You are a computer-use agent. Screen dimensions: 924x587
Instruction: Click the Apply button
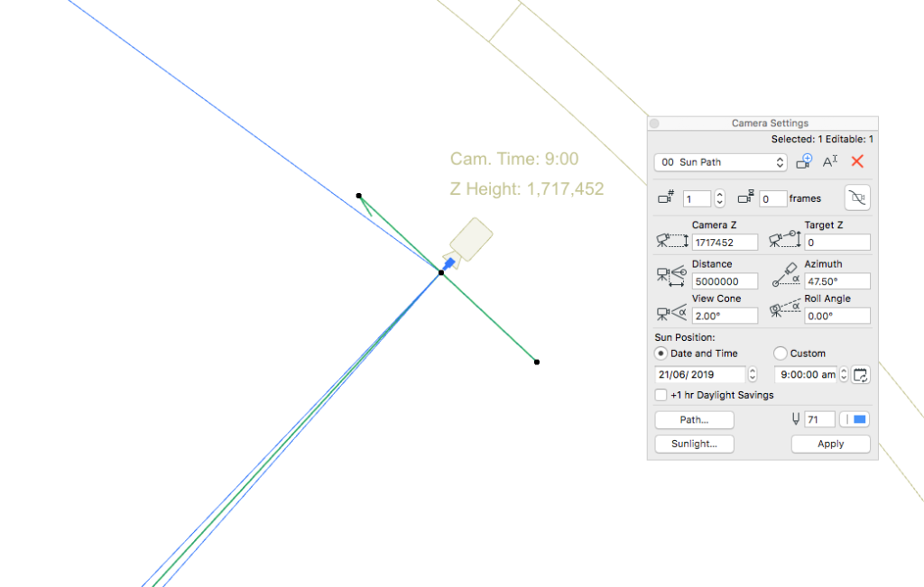coord(831,444)
